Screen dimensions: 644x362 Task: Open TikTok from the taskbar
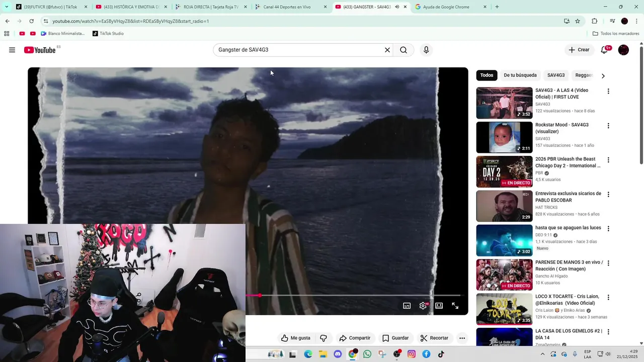(x=441, y=354)
